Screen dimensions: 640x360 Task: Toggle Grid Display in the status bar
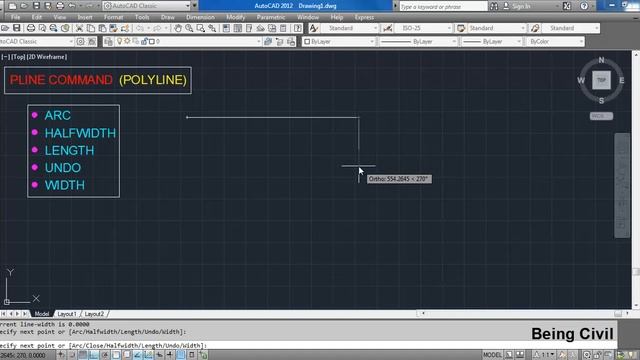point(83,355)
